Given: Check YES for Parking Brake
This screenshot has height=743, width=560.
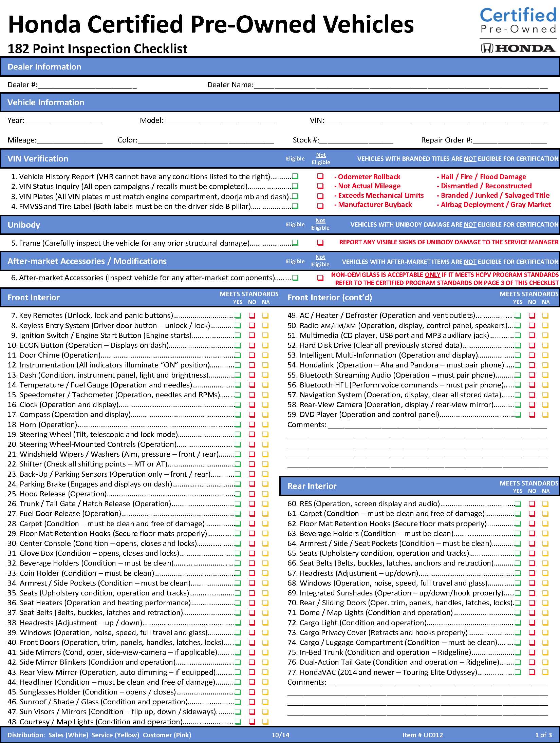Looking at the screenshot, I should point(238,484).
